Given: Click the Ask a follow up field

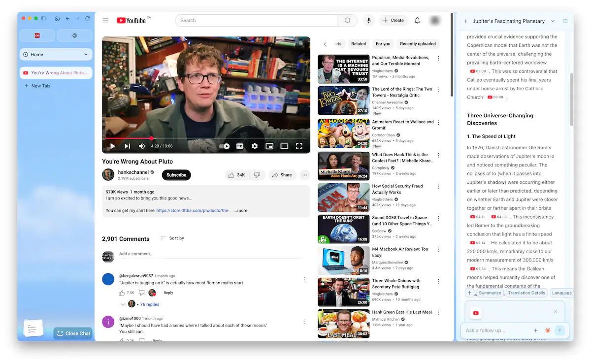Looking at the screenshot, I should click(x=497, y=331).
